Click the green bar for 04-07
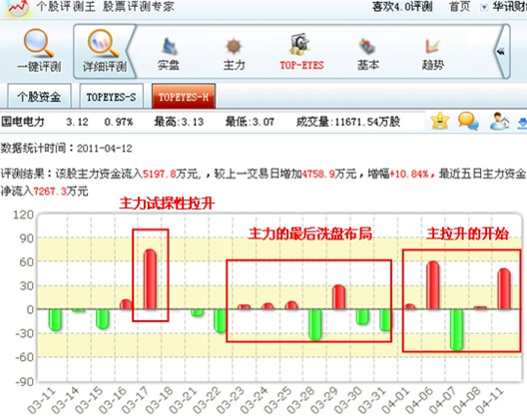This screenshot has width=527, height=420. (457, 329)
